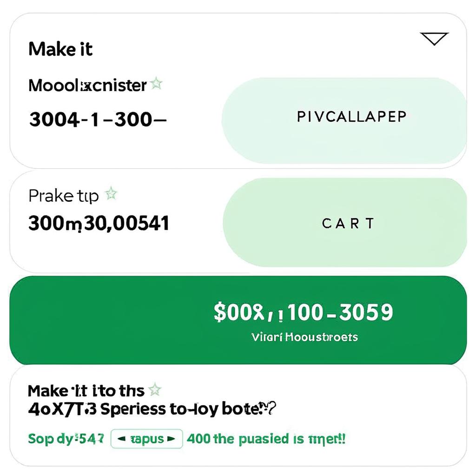
Task: Tap the star icon beside Prake tip
Action: [111, 193]
